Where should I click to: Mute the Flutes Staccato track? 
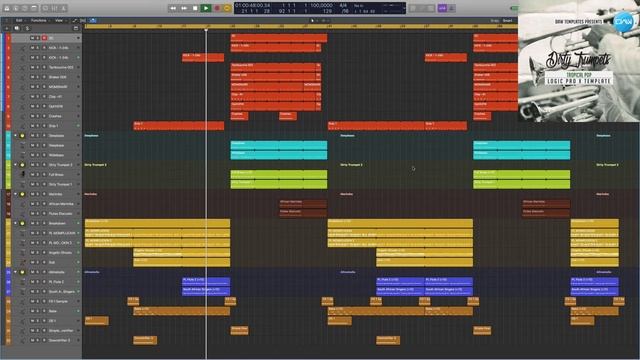(x=32, y=214)
